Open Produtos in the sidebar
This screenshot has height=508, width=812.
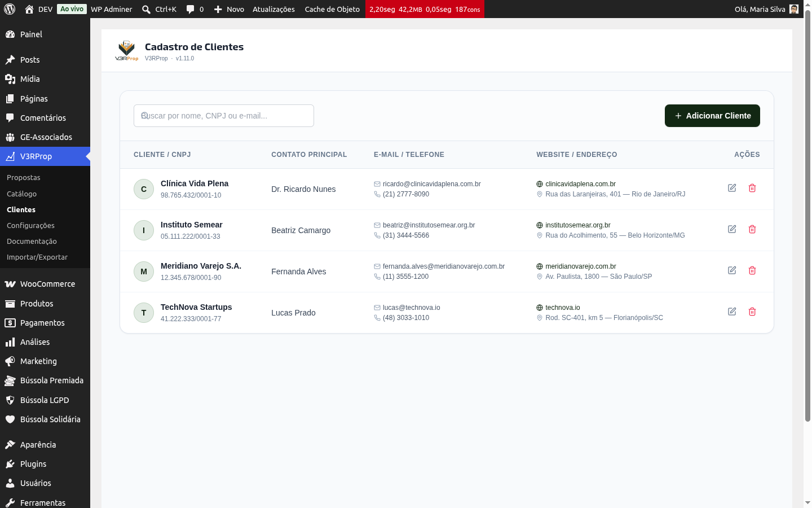[x=45, y=304]
